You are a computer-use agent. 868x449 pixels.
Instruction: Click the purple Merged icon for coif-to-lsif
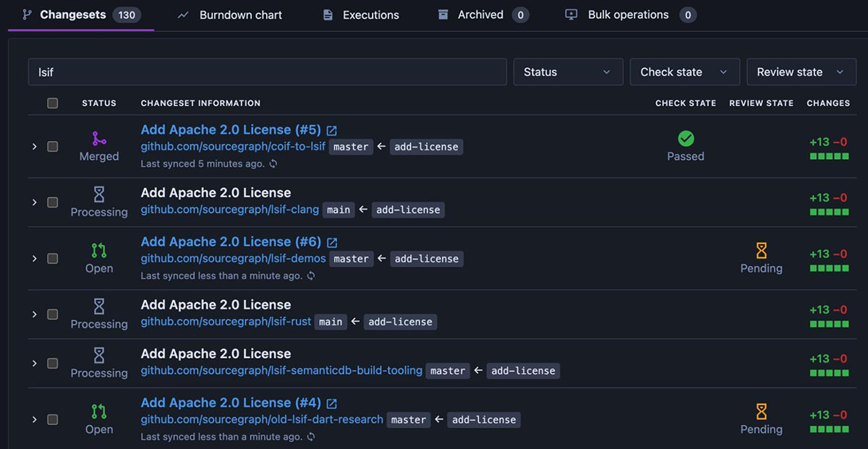(x=99, y=138)
